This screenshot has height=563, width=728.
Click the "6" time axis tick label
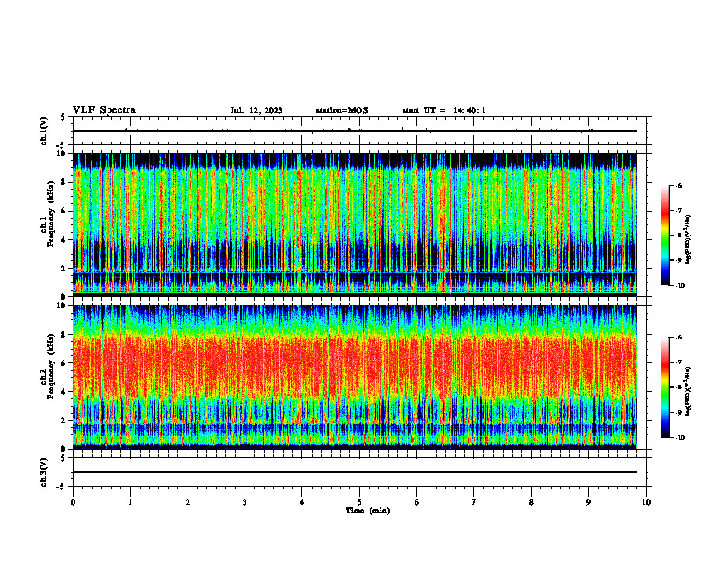[417, 502]
